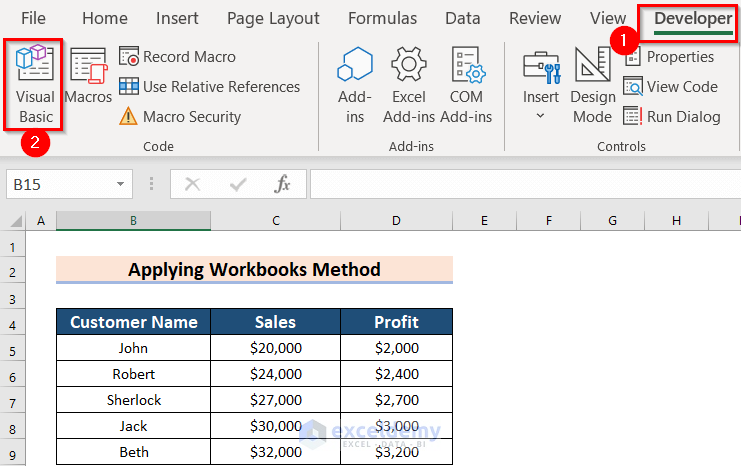
Task: Click the Insert Function fx button
Action: (283, 184)
